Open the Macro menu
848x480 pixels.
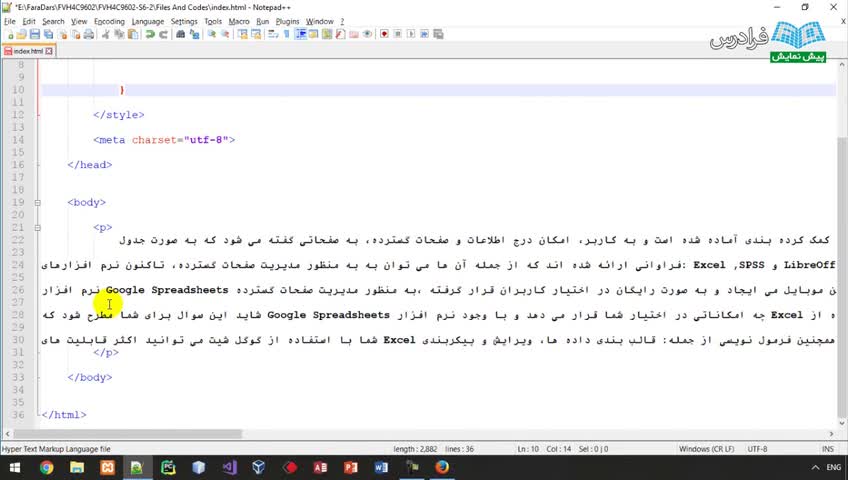tap(239, 22)
